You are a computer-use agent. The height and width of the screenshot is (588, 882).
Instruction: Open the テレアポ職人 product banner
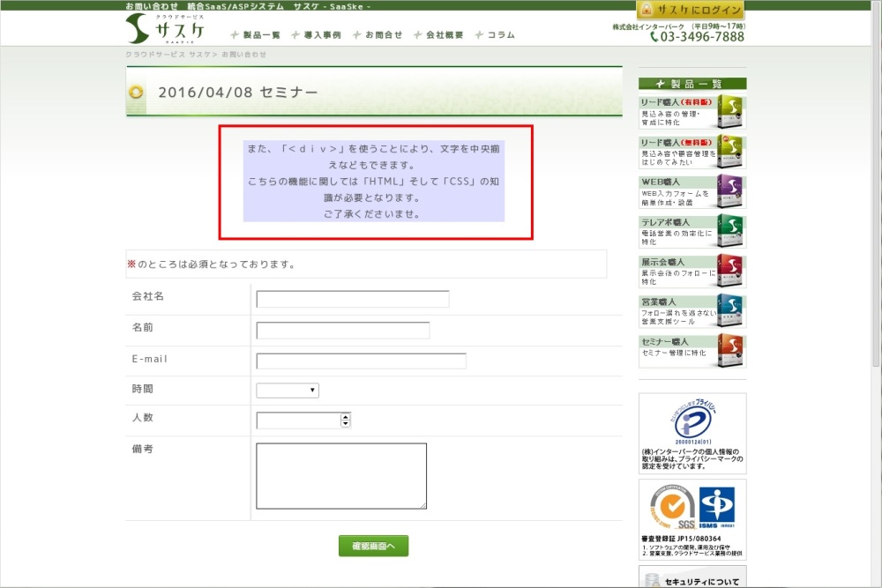[691, 231]
